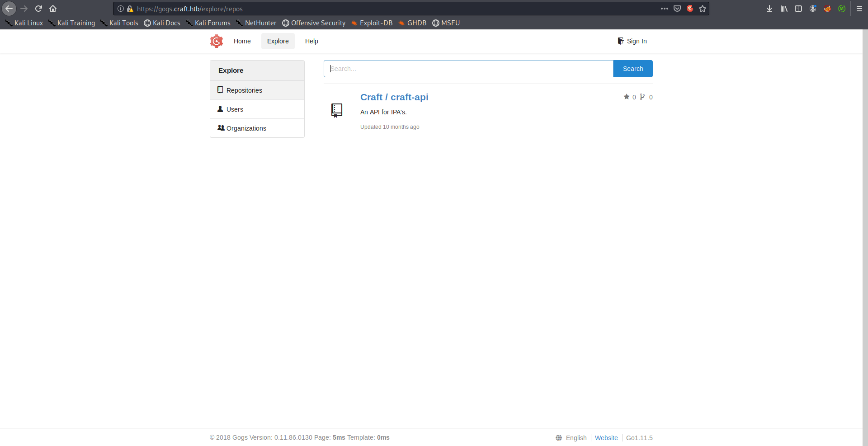Open the Help nav item
The width and height of the screenshot is (868, 446).
[x=311, y=41]
